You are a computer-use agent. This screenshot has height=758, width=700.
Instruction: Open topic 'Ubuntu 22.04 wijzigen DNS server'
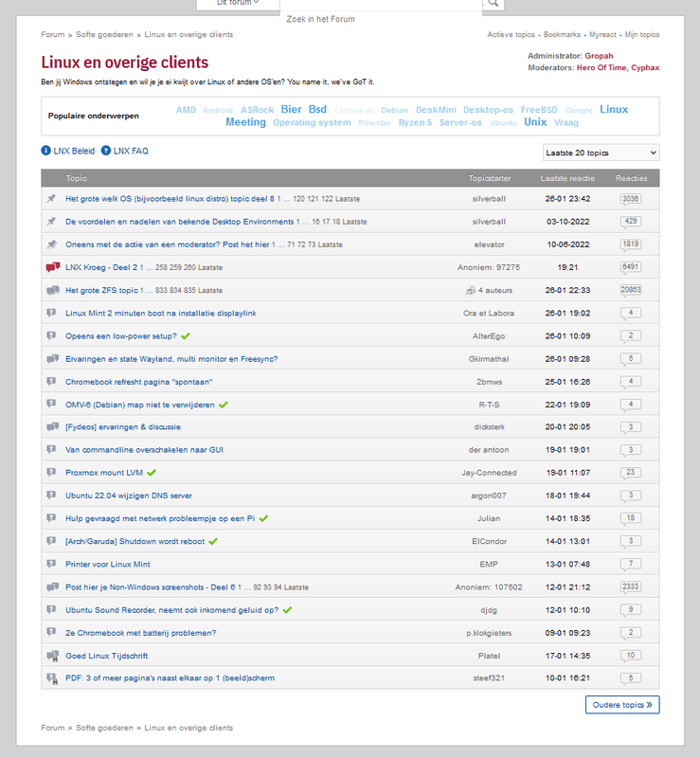point(129,496)
